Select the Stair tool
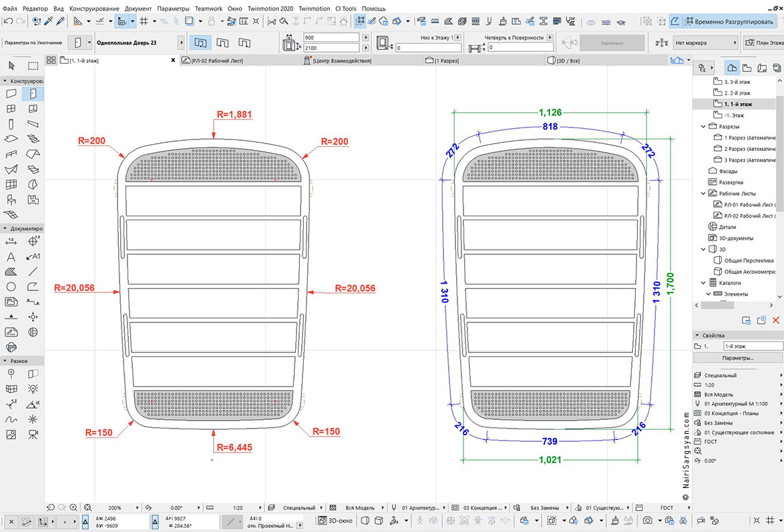The width and height of the screenshot is (784, 532). click(33, 139)
